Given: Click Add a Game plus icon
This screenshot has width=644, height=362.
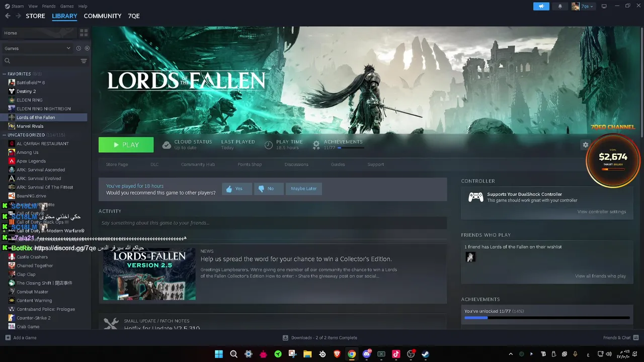Looking at the screenshot, I should coord(8,338).
